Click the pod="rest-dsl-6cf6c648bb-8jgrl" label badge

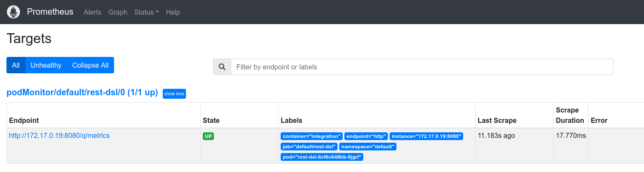pyautogui.click(x=322, y=157)
